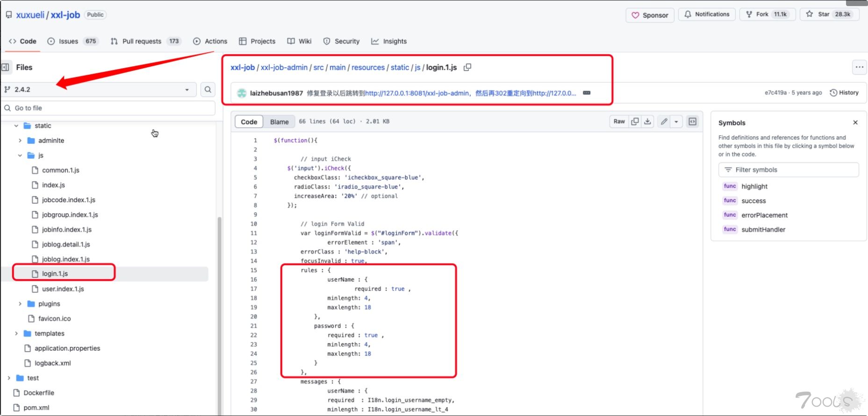Viewport: 868px width, 416px height.
Task: Copy file path icon next to login.1.js
Action: (467, 67)
